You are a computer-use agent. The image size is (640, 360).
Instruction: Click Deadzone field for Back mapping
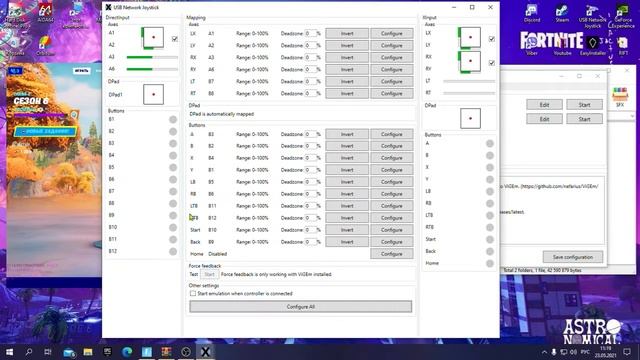click(311, 242)
